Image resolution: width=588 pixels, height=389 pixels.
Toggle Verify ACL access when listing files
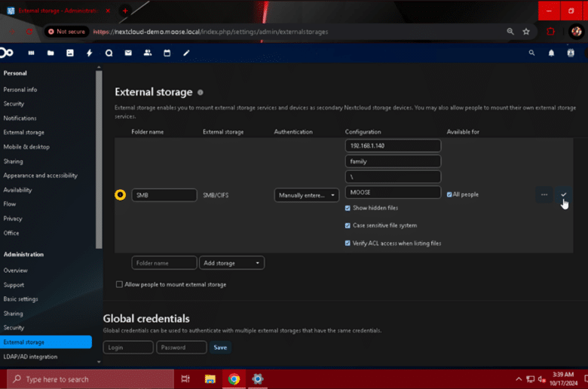(348, 243)
